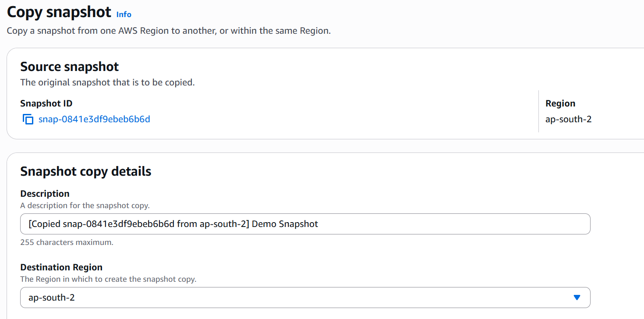Click the 'Description' field label

pyautogui.click(x=45, y=194)
